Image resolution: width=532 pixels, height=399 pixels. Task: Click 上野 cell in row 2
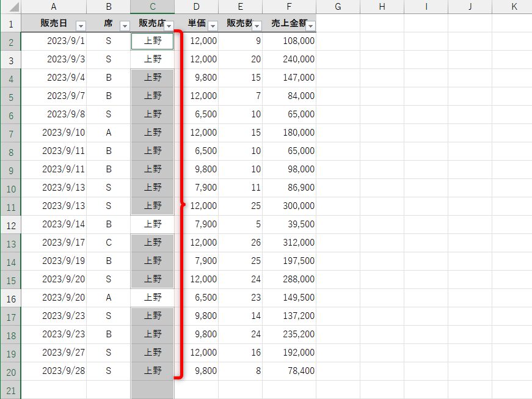tap(152, 41)
